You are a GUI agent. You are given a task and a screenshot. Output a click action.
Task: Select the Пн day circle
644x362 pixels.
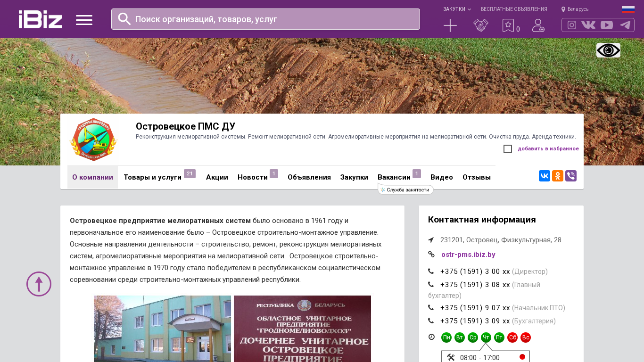pos(446,337)
